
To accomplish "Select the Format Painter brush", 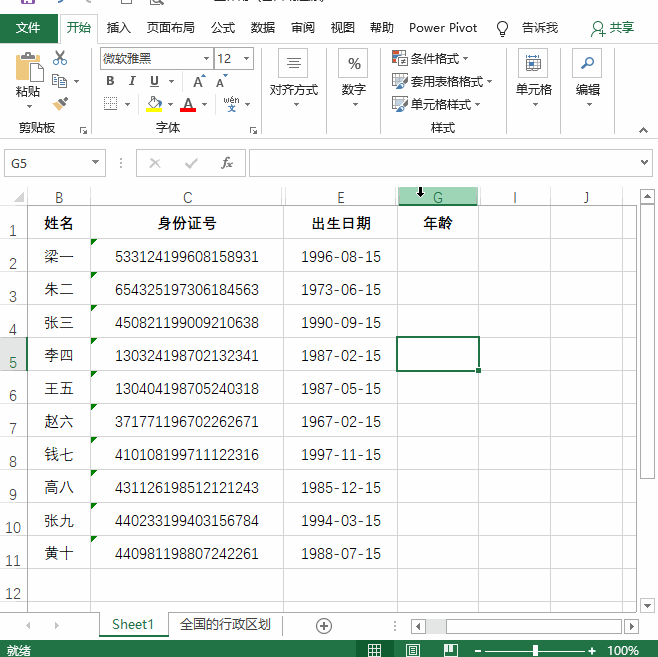I will click(60, 104).
